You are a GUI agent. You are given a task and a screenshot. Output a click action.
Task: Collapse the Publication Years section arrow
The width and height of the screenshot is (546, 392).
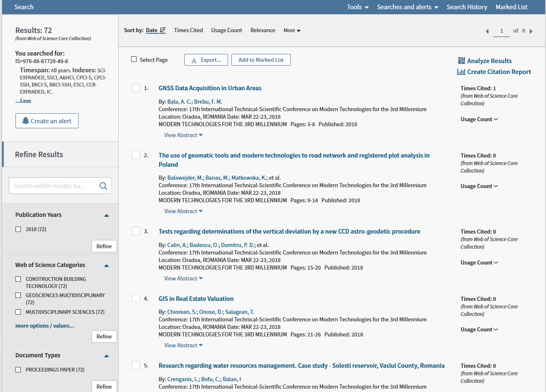pyautogui.click(x=107, y=216)
